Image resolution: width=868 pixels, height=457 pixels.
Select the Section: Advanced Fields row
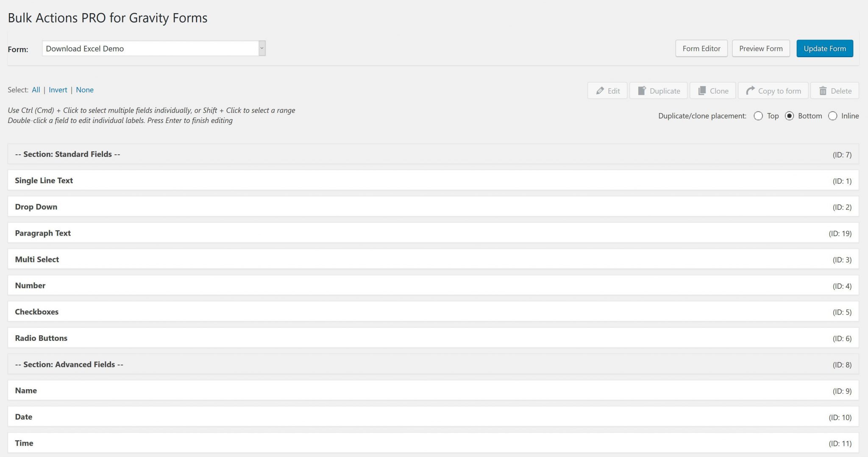pyautogui.click(x=433, y=365)
